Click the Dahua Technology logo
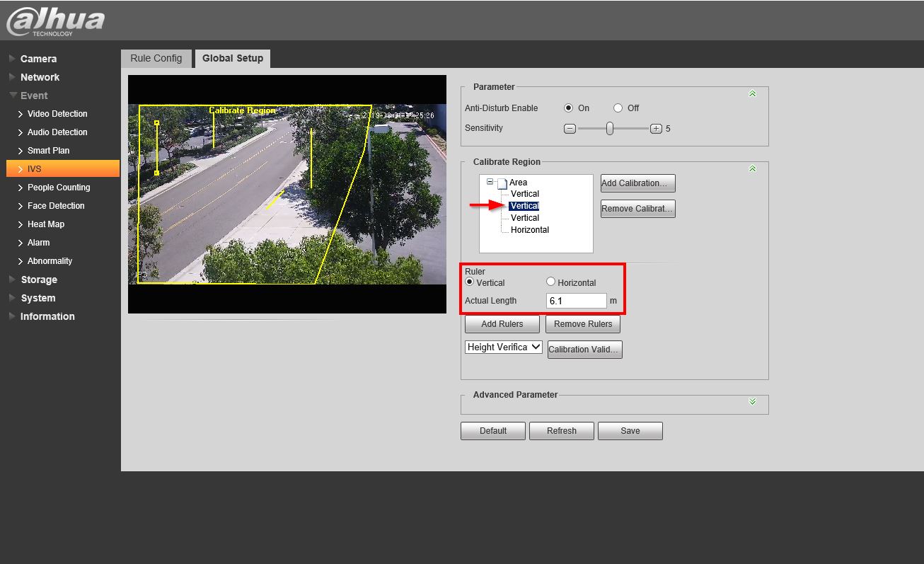The height and width of the screenshot is (564, 924). pyautogui.click(x=55, y=21)
